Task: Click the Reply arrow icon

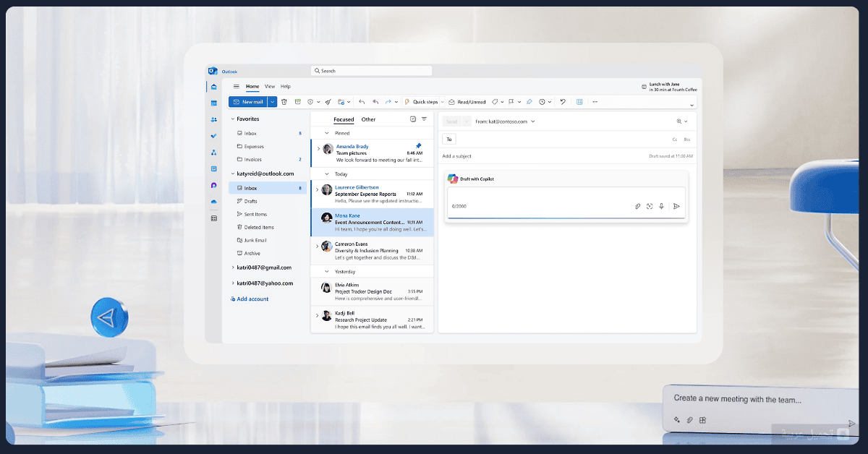Action: (362, 102)
